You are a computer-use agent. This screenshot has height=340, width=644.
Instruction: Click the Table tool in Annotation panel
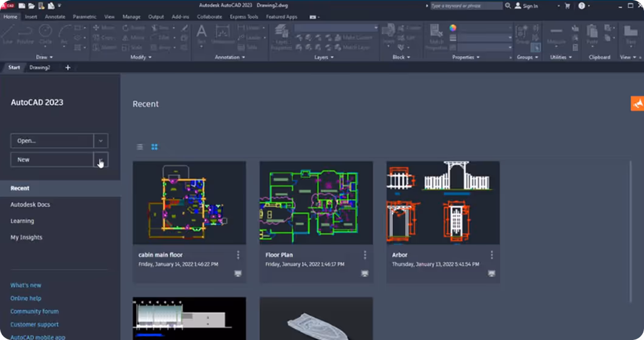pos(247,47)
